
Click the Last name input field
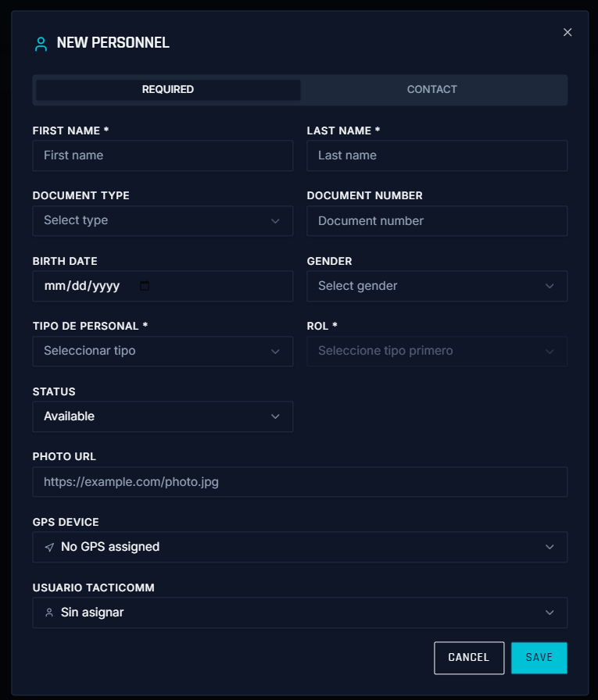pos(437,155)
